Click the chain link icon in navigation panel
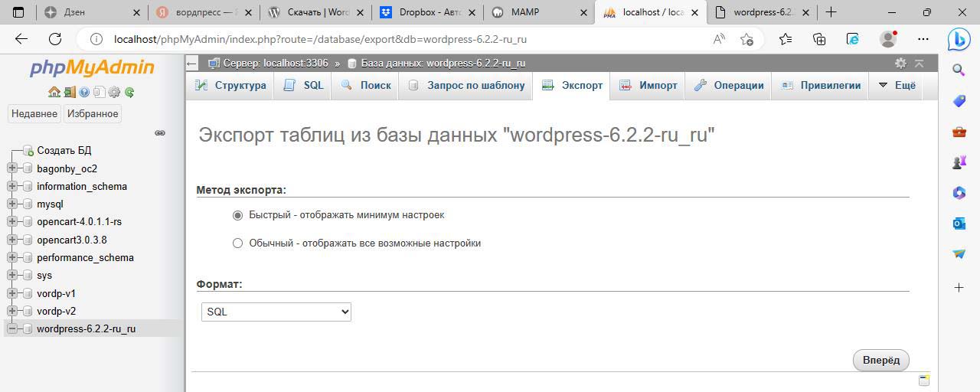This screenshot has height=392, width=980. click(160, 132)
